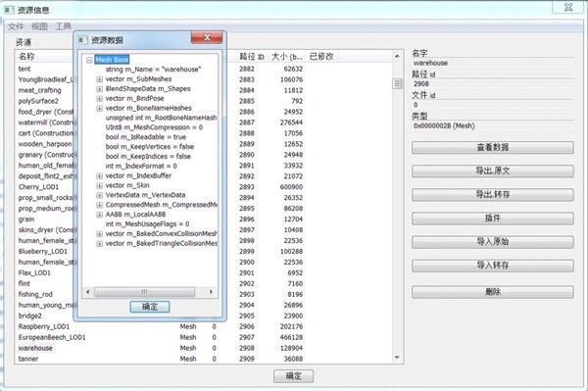Click the 导入转存 button
The height and width of the screenshot is (391, 588).
pyautogui.click(x=492, y=266)
